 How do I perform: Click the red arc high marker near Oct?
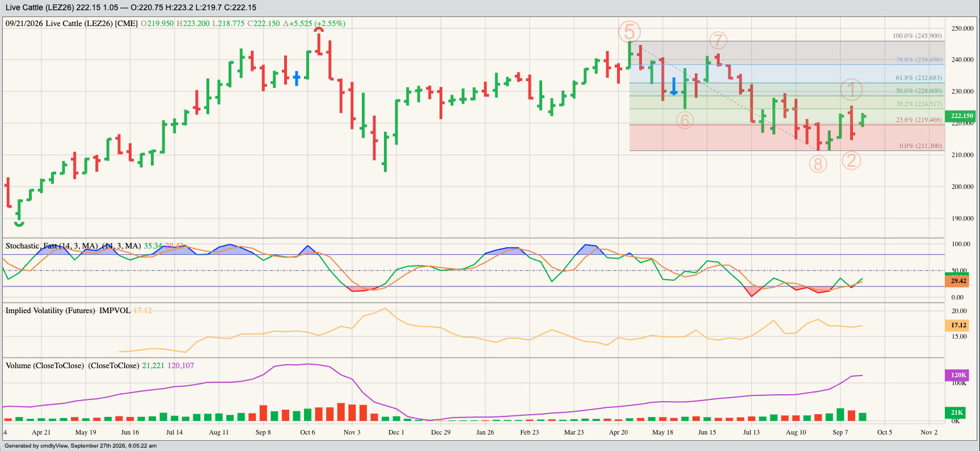[x=319, y=29]
